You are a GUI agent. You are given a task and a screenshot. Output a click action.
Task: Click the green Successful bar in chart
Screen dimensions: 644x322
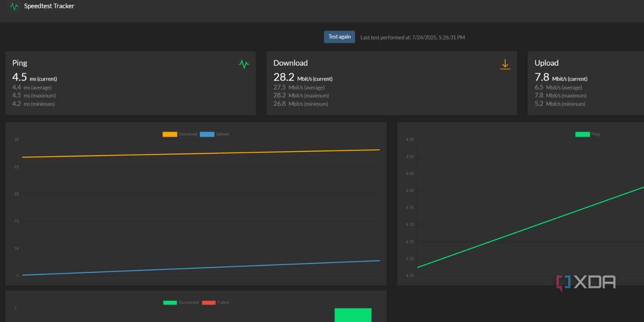(353, 315)
